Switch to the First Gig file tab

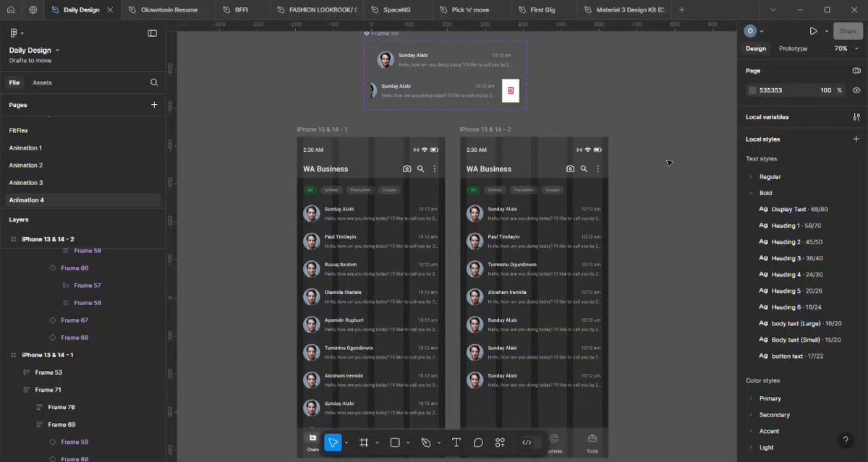542,10
